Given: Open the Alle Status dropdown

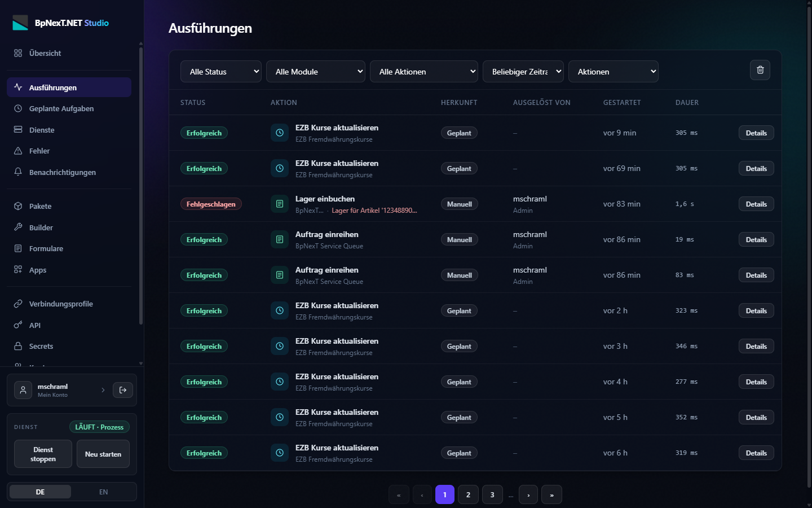Looking at the screenshot, I should pos(221,72).
